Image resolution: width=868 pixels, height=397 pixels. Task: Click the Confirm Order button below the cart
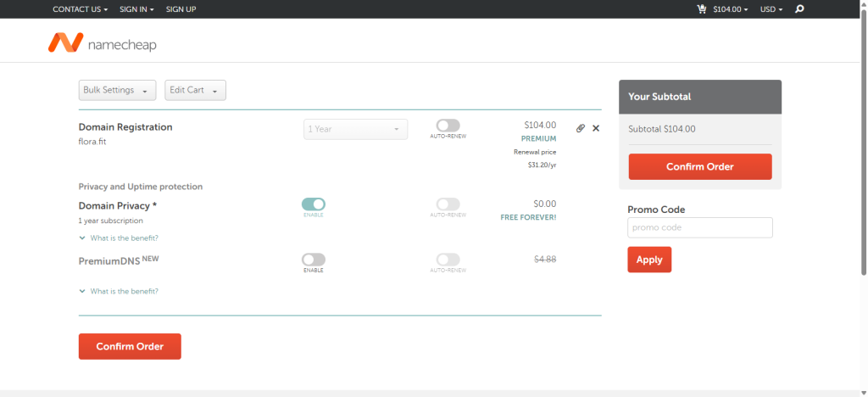coord(130,347)
